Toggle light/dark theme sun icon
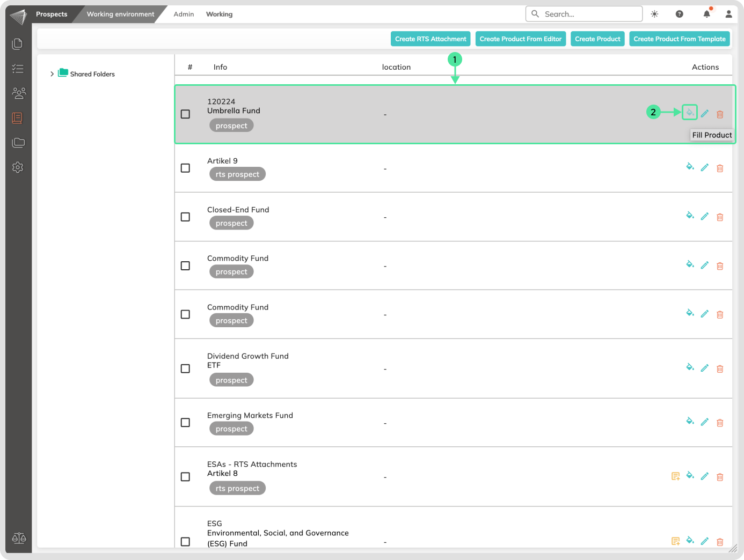Screen dimensions: 744x560 pyautogui.click(x=654, y=14)
